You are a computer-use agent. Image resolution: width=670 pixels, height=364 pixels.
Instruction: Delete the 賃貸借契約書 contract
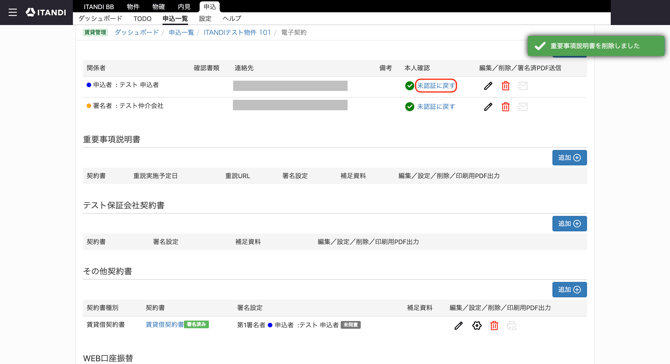click(494, 326)
